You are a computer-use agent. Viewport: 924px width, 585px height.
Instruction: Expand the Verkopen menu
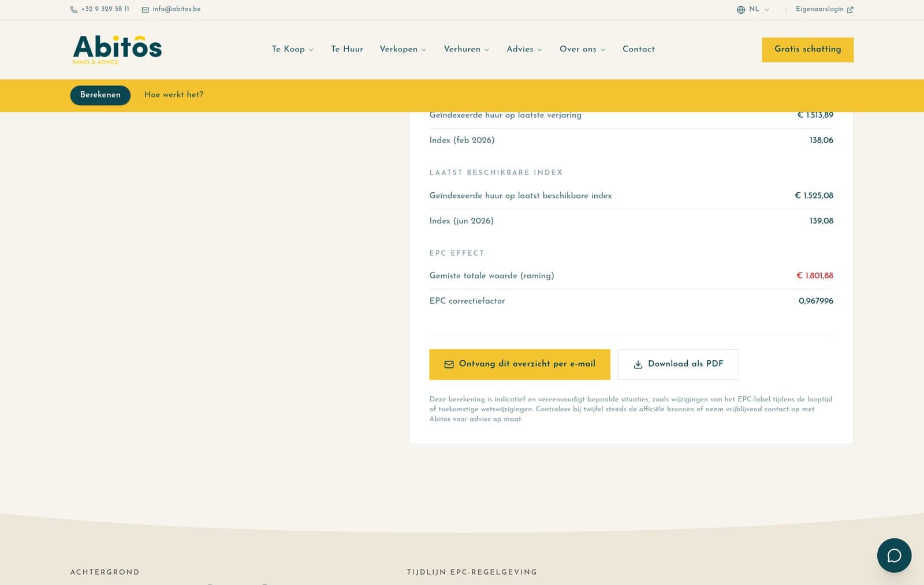coord(403,49)
